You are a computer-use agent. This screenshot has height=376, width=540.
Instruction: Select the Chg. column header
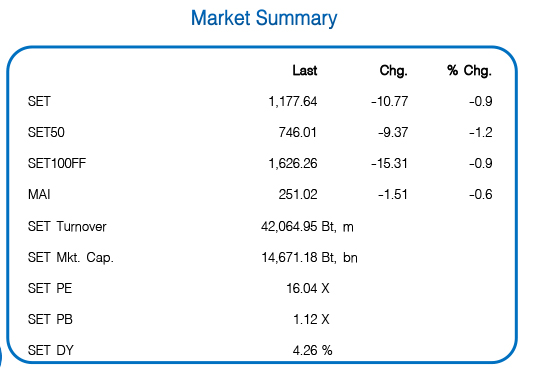(x=394, y=71)
